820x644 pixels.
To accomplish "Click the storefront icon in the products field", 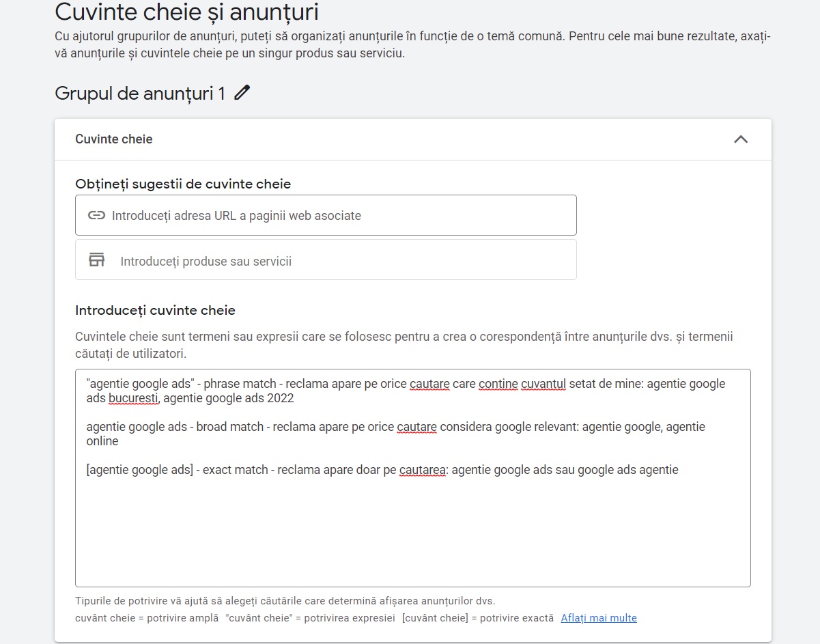I will coord(96,260).
